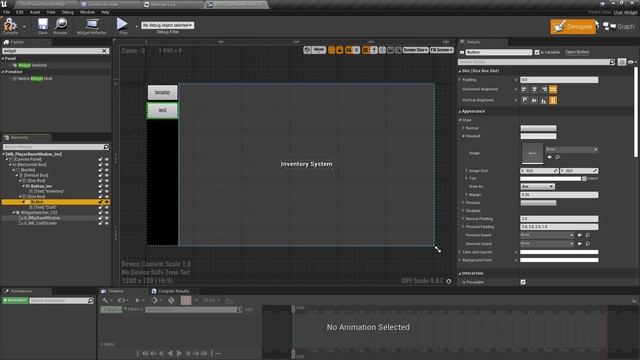
Task: Select WidgetSwitcher_122 in the hierarchy
Action: [x=39, y=213]
